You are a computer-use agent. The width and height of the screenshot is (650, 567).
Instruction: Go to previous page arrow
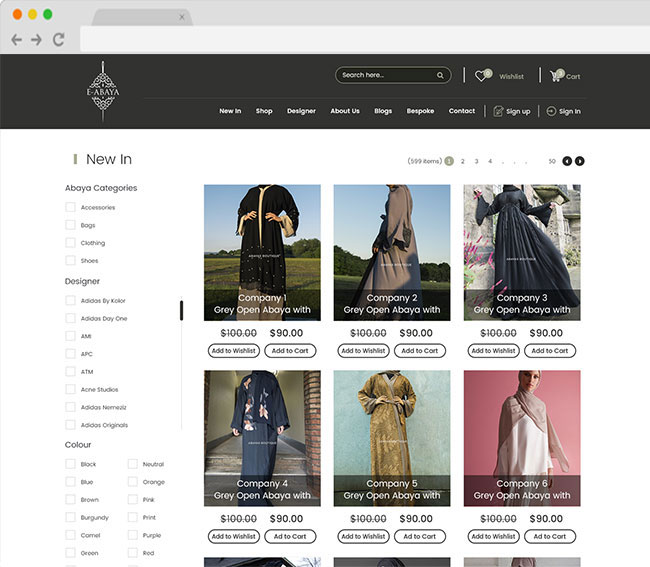click(x=567, y=161)
